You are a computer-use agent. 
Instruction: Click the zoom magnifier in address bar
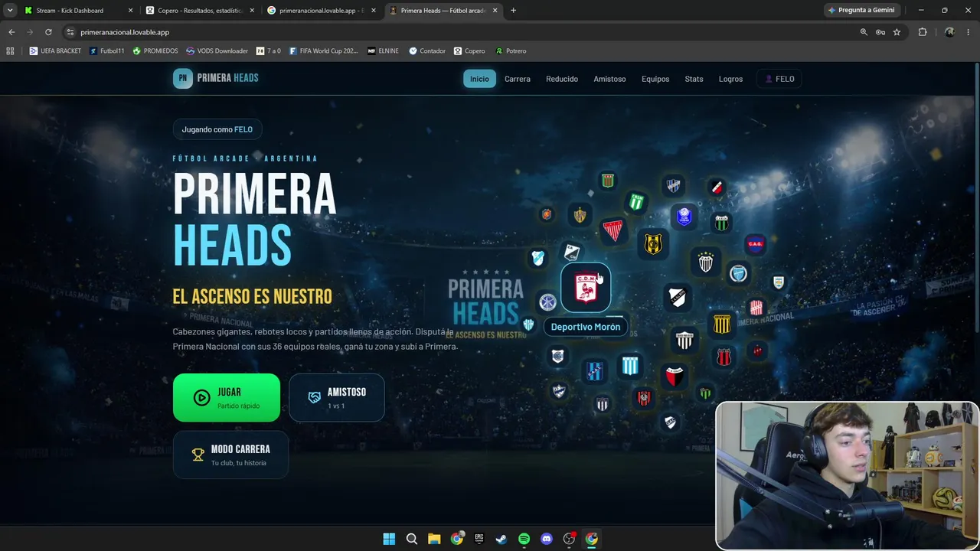pos(864,32)
